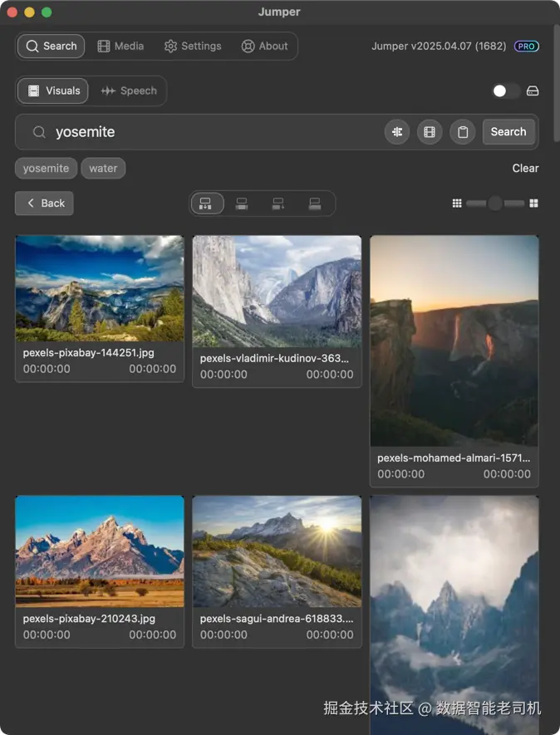Click the hard drive icon
Image resolution: width=560 pixels, height=735 pixels.
(x=533, y=91)
